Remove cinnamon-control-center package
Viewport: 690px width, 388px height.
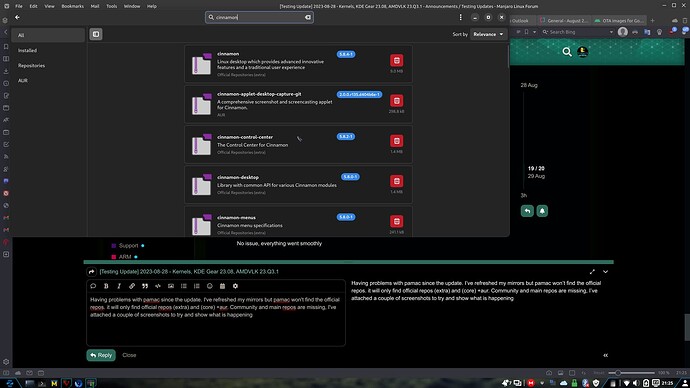click(x=396, y=141)
